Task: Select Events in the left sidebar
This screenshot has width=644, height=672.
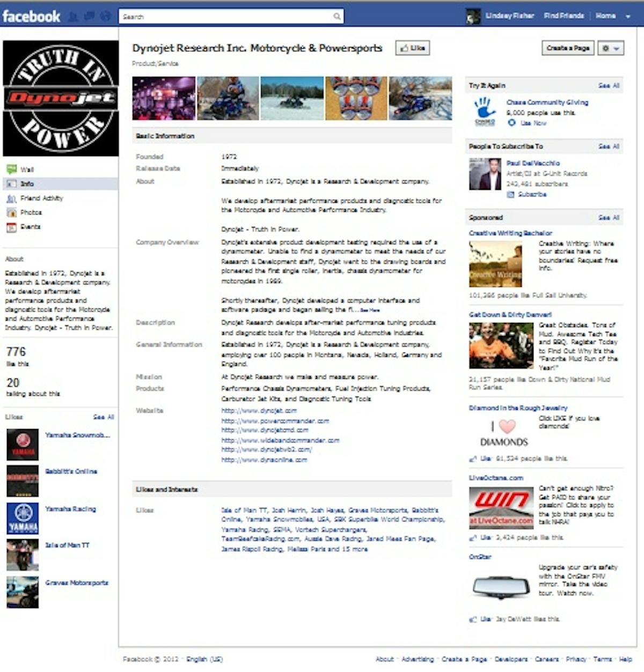Action: (x=30, y=227)
